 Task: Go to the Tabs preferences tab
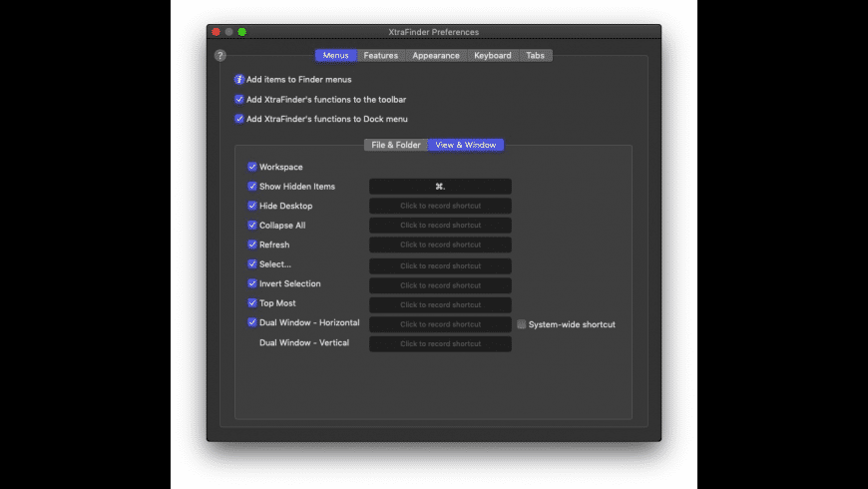point(536,55)
